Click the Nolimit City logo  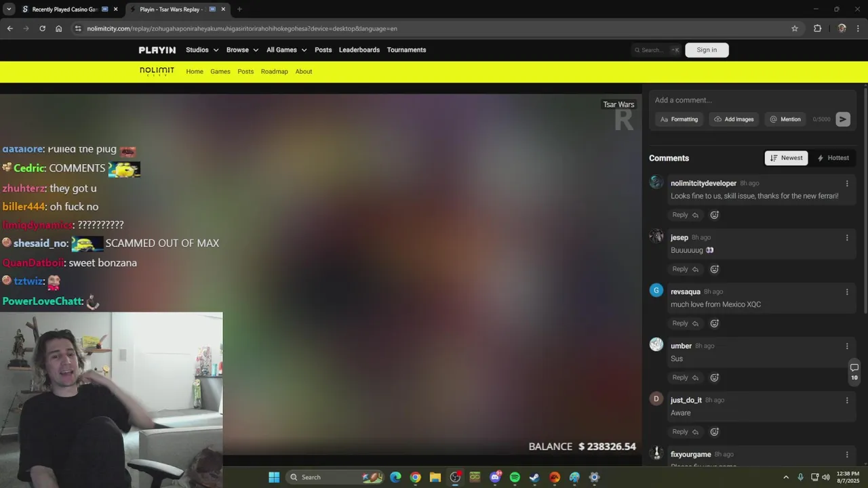pyautogui.click(x=157, y=71)
